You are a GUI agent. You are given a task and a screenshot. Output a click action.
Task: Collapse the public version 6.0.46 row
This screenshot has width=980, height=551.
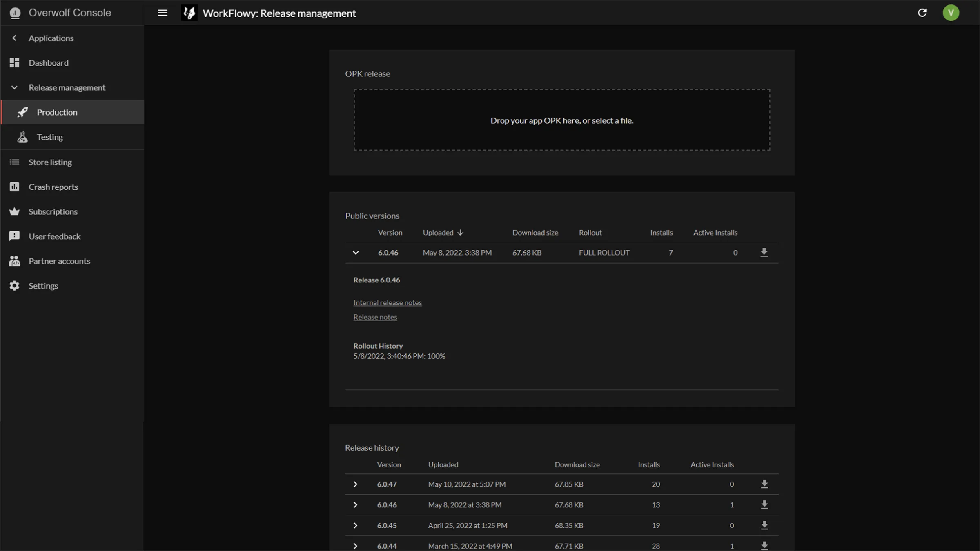click(356, 253)
